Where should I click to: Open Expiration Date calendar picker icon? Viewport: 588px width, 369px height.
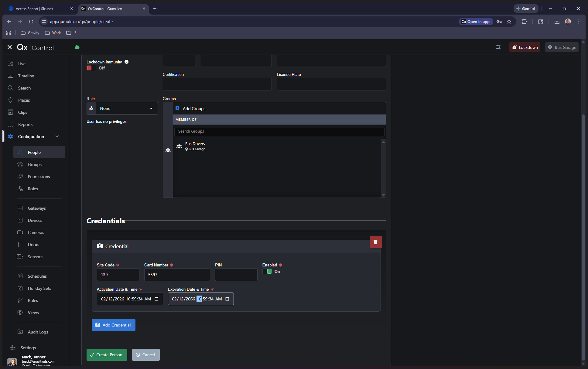click(227, 299)
